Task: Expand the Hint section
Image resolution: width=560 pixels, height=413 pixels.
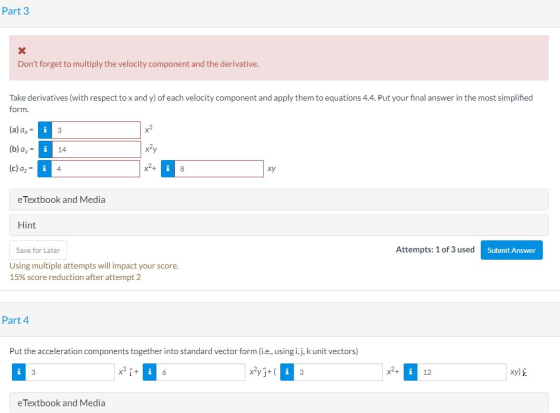Action: pos(279,225)
